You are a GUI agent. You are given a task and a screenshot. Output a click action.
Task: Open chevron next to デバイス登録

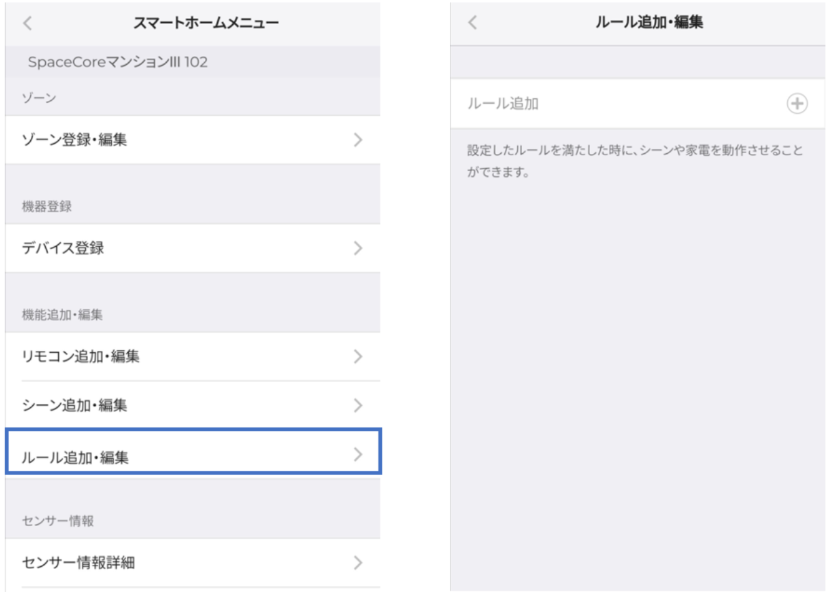[358, 248]
